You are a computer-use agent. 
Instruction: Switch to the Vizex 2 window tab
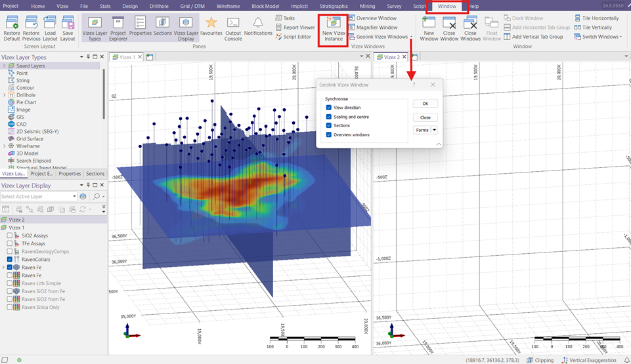[x=391, y=57]
